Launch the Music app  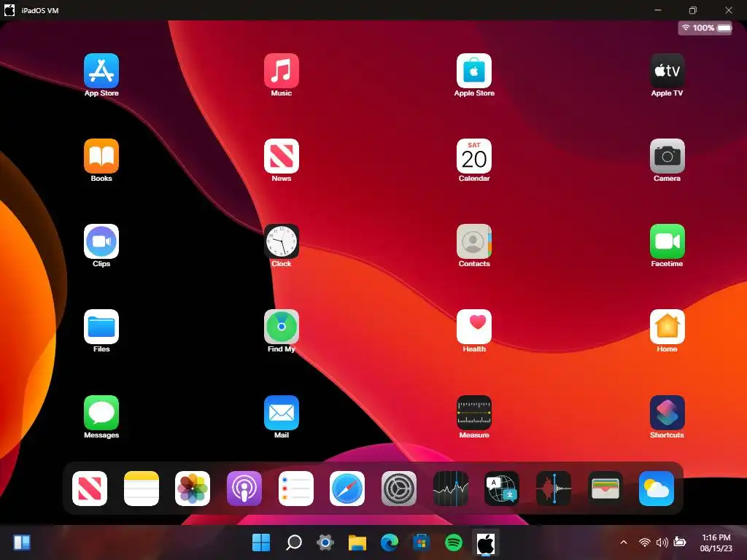281,71
